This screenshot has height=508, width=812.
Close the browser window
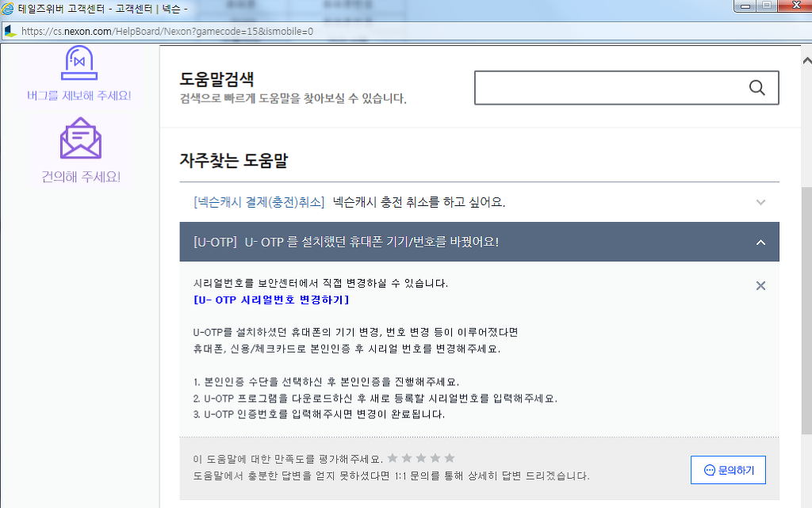[796, 6]
